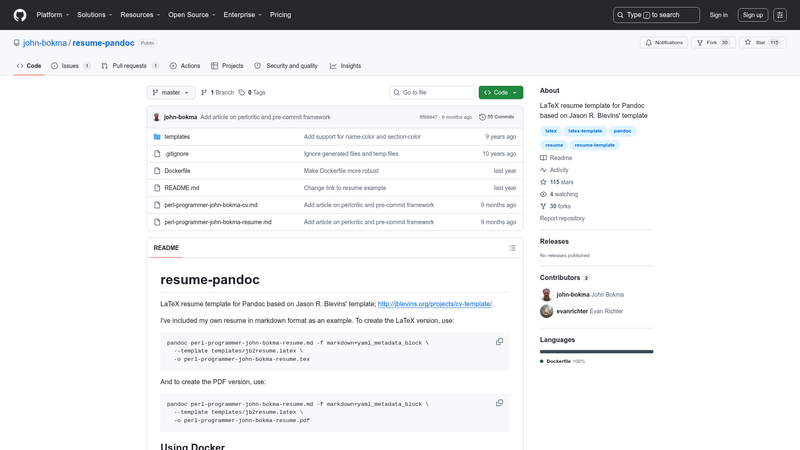Expand the Platform menu
The height and width of the screenshot is (450, 800).
[x=53, y=15]
